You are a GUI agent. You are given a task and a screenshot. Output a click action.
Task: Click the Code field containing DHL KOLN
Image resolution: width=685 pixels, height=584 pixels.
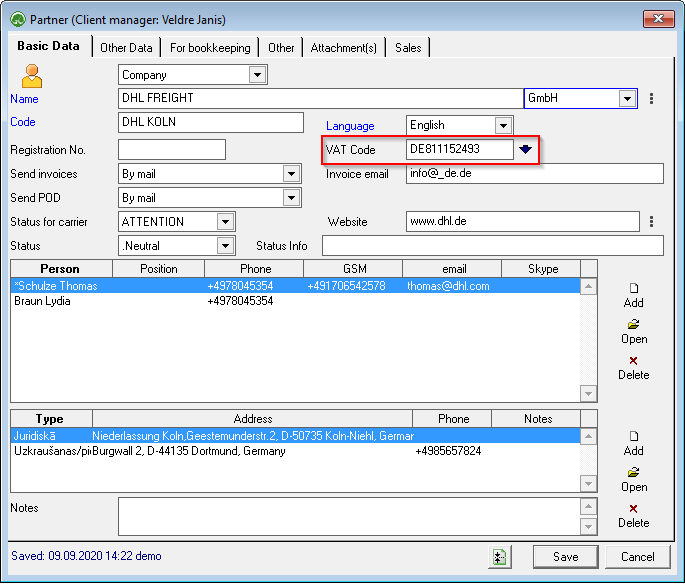211,122
